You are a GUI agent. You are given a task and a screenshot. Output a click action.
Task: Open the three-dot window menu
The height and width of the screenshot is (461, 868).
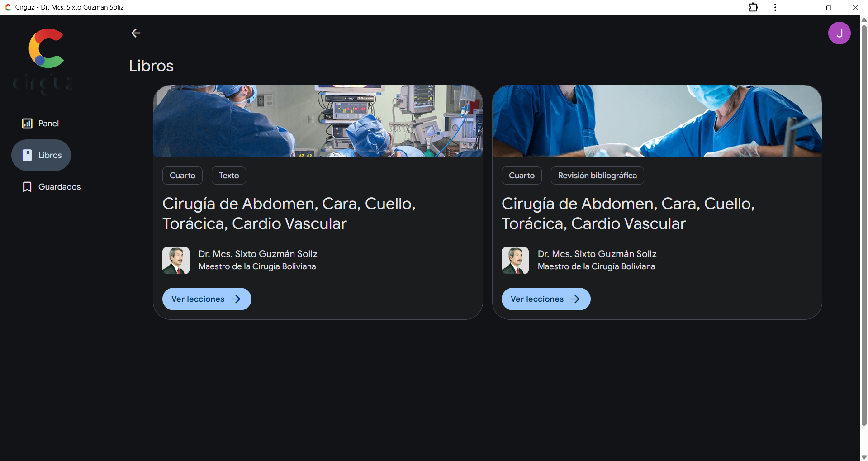point(775,7)
